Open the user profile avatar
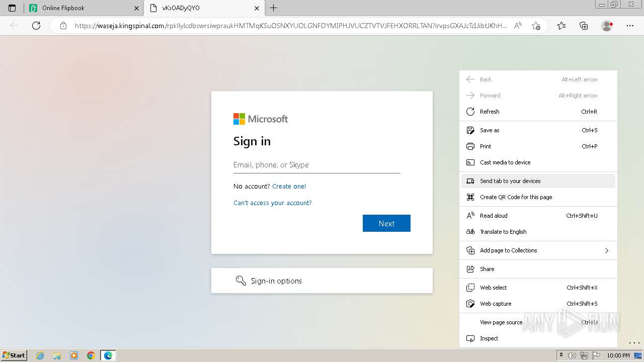The width and height of the screenshot is (644, 362). point(607,26)
